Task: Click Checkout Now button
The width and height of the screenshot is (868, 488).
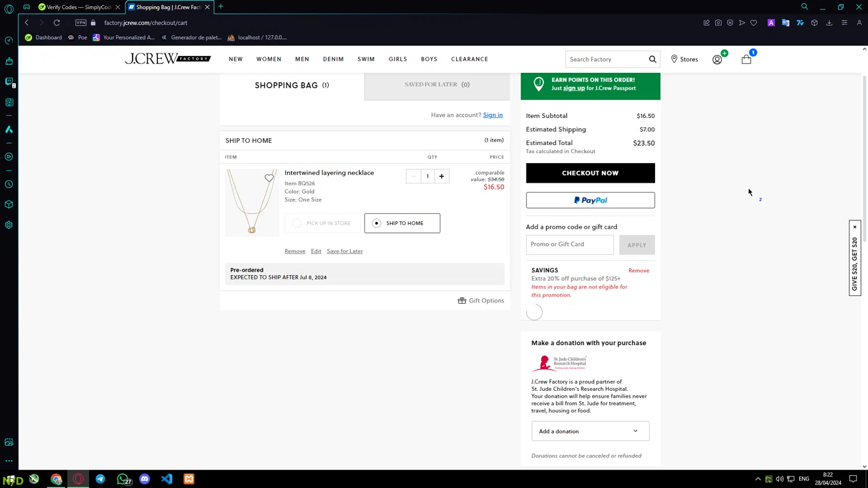Action: coord(590,173)
